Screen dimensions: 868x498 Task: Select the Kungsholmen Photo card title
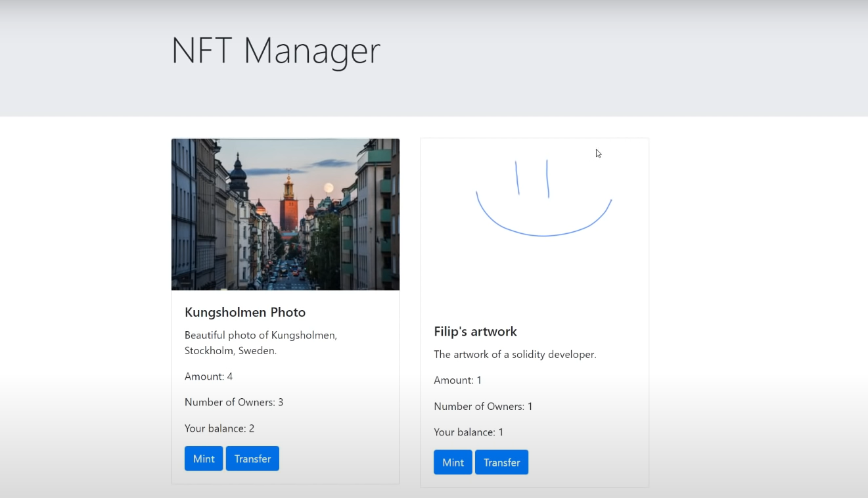coord(245,312)
